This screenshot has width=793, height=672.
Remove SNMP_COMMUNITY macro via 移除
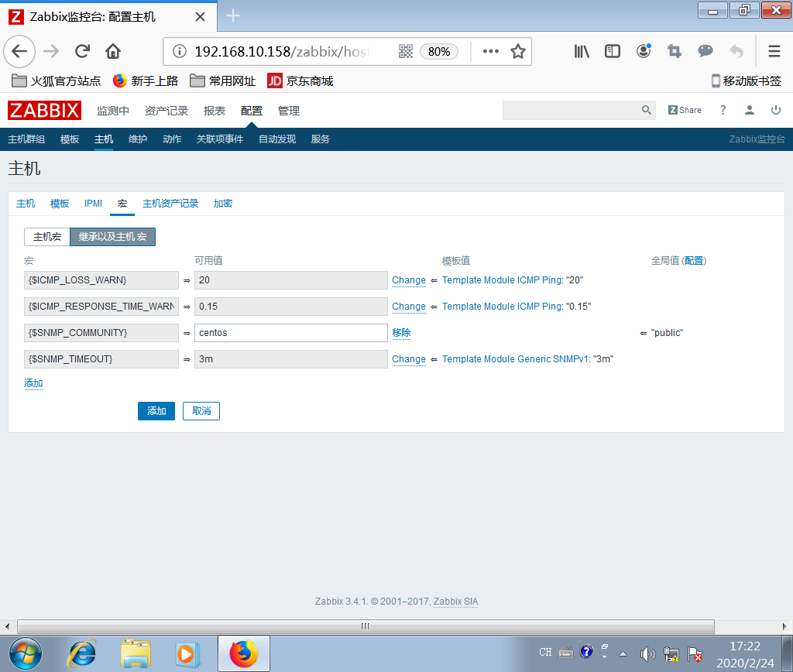(401, 333)
